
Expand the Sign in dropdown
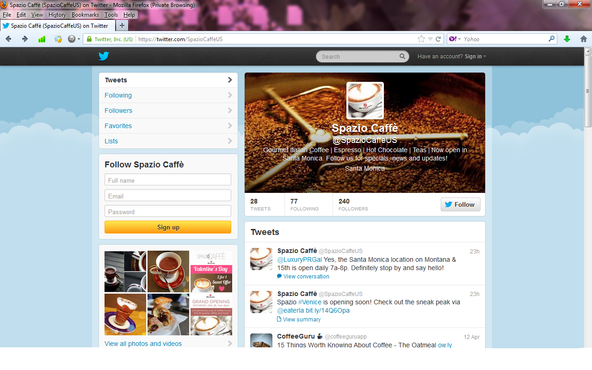coord(475,56)
